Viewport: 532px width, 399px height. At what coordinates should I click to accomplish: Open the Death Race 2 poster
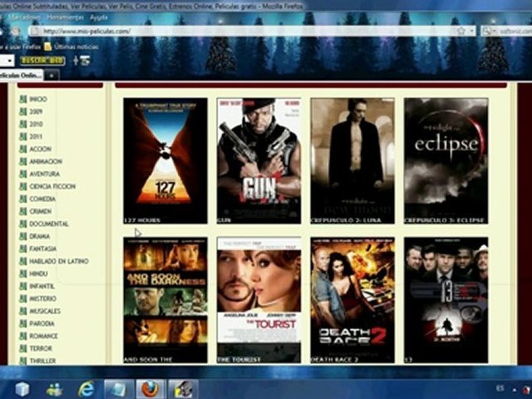pos(352,300)
